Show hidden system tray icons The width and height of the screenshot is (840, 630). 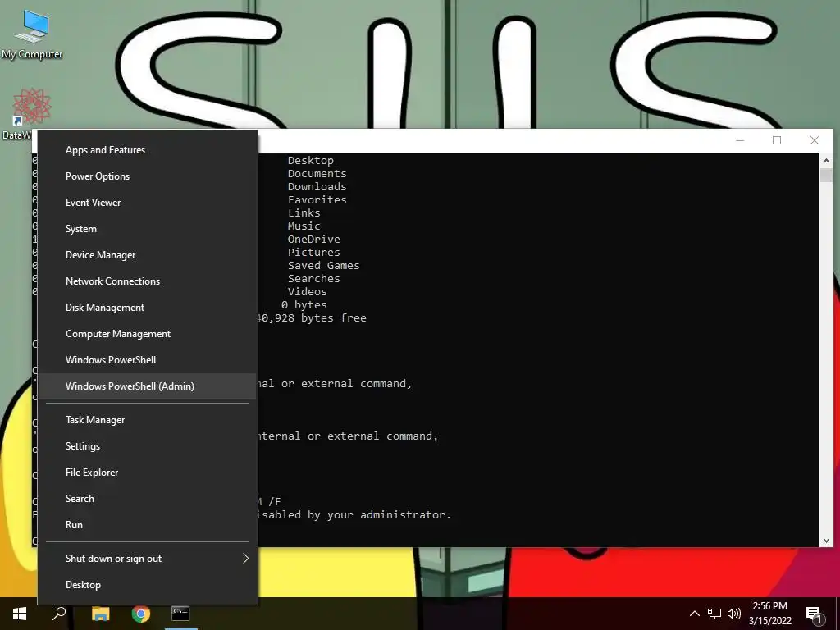tap(694, 614)
